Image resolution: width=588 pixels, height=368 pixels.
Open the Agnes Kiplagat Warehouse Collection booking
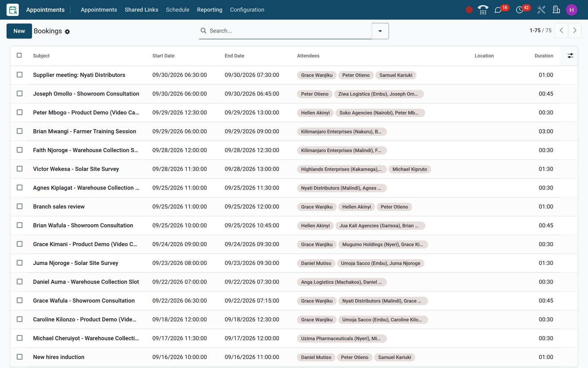(x=86, y=188)
